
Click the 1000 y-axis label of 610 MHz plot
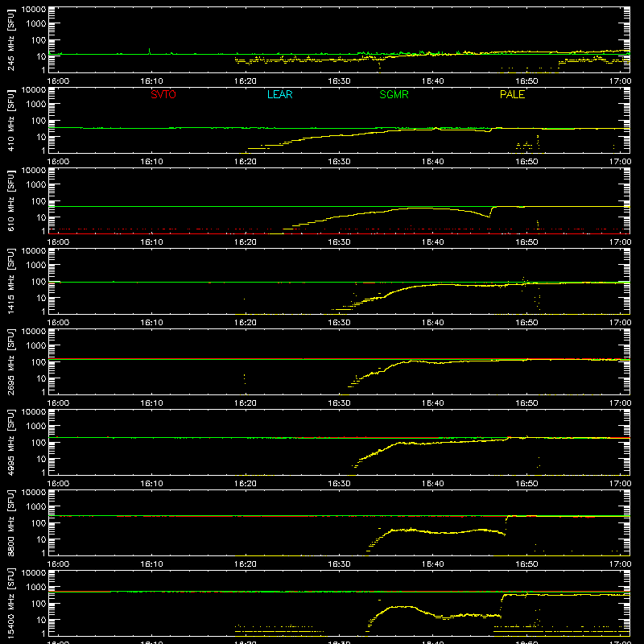[36, 185]
